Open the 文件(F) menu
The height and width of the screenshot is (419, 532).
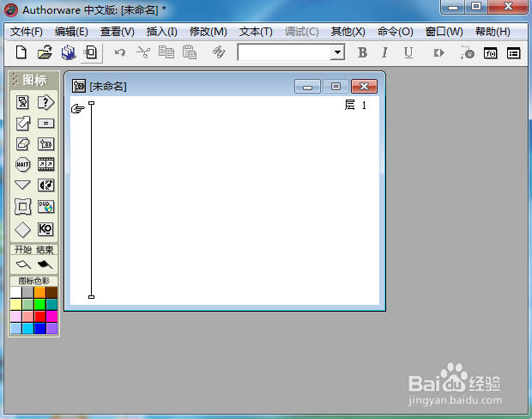point(27,32)
